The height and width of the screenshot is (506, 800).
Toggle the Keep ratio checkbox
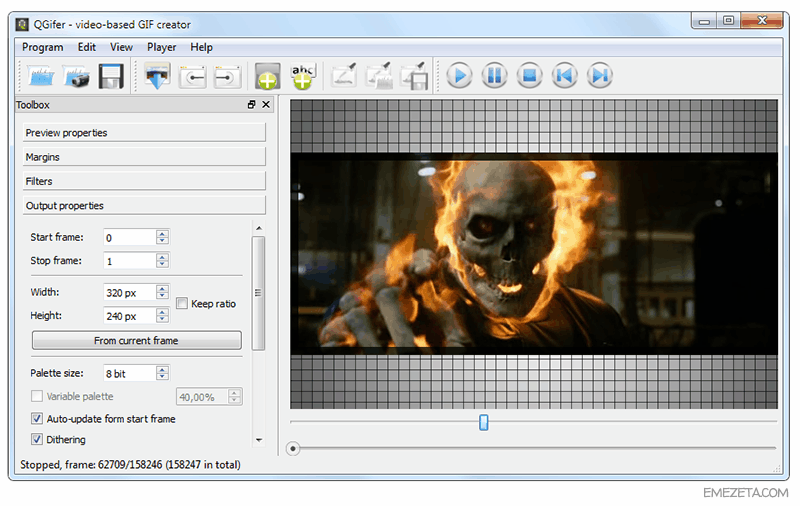pos(182,303)
